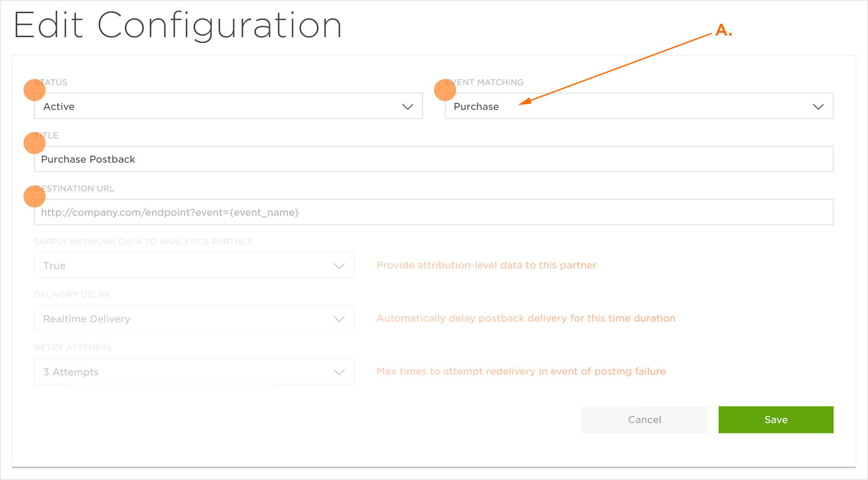This screenshot has height=480, width=868.
Task: Click into the Destination URL field
Action: [x=434, y=212]
